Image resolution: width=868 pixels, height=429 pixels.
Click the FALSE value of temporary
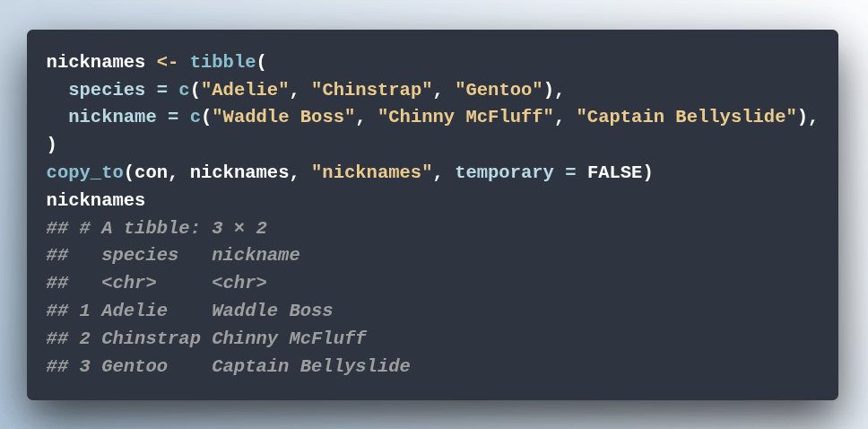614,172
